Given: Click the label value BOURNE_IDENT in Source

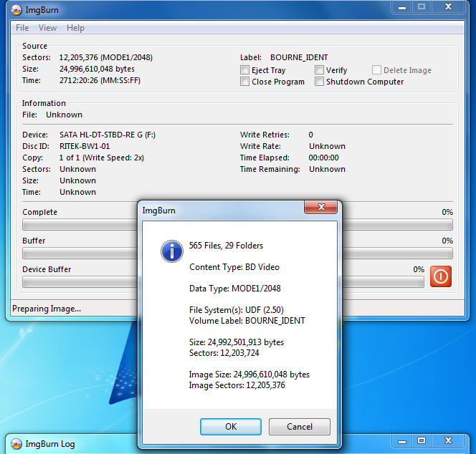Looking at the screenshot, I should click(299, 57).
